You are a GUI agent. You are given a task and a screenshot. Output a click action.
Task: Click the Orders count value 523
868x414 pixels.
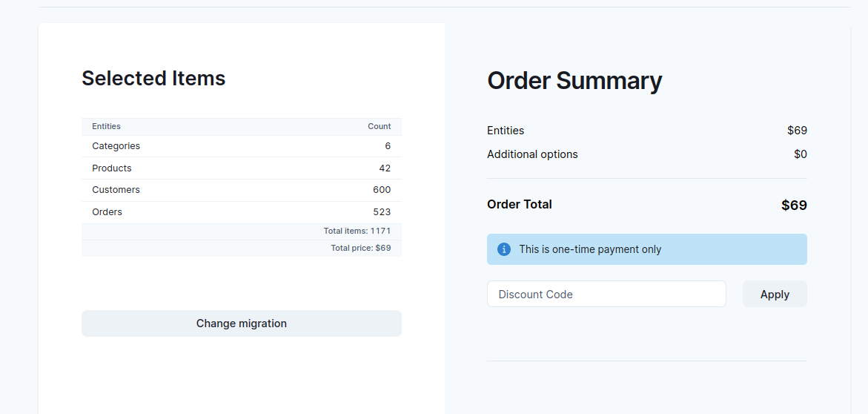coord(382,212)
